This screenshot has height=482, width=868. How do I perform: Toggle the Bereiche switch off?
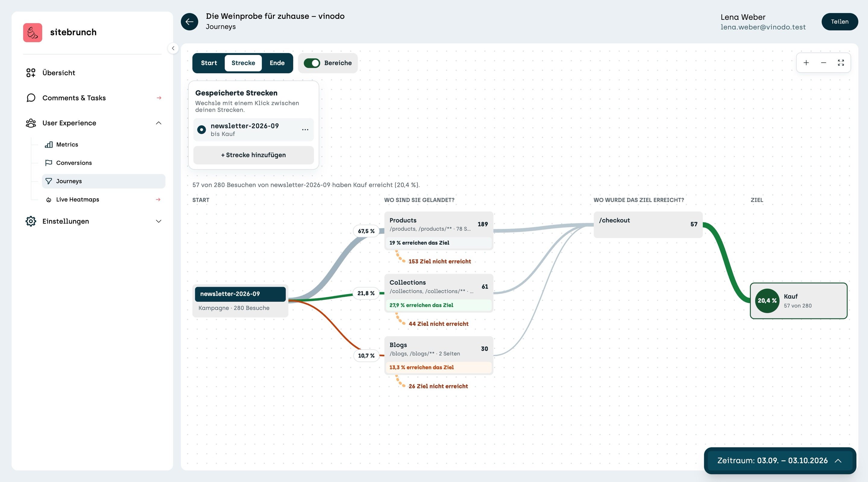[x=312, y=63]
